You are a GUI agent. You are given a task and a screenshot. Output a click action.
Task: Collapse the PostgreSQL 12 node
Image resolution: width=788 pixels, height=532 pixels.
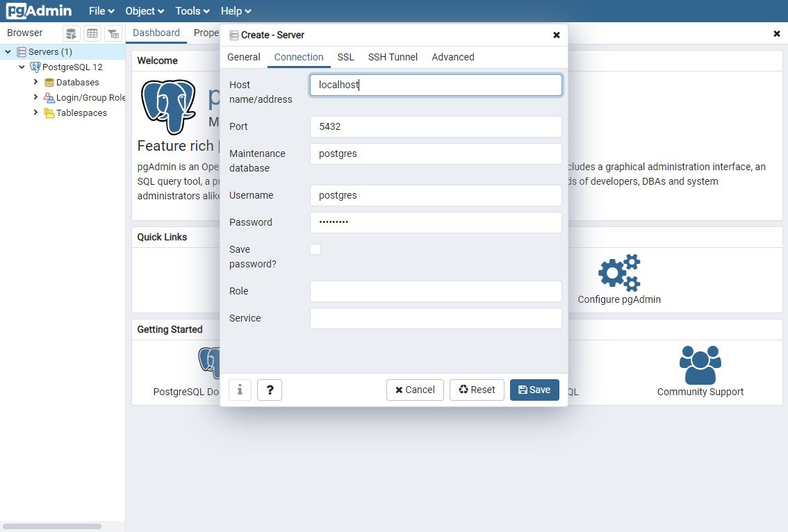click(22, 67)
